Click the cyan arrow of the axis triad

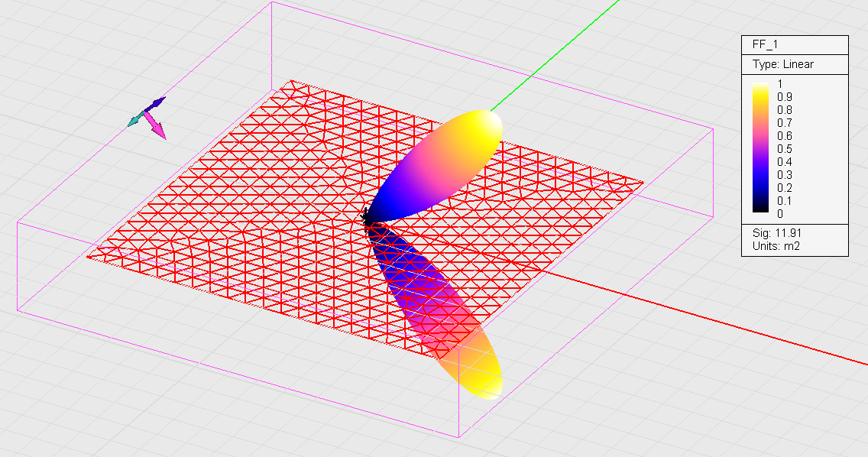134,118
